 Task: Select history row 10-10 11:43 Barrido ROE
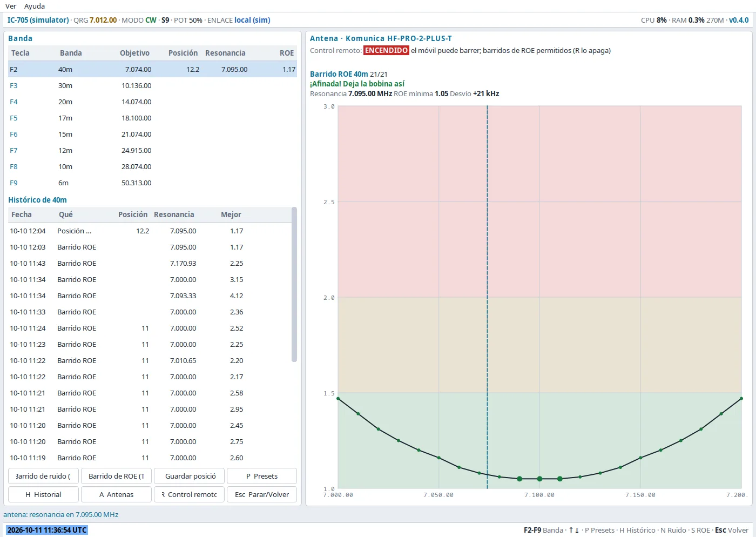(150, 263)
